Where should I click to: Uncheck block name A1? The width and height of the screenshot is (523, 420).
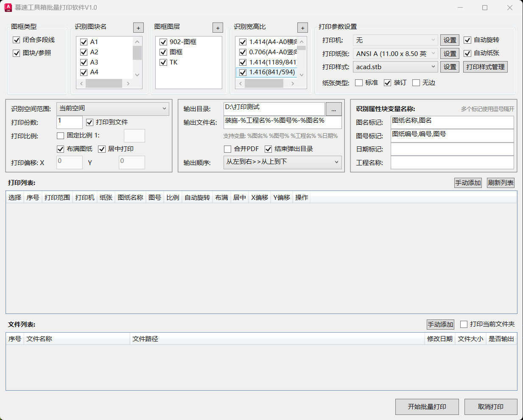pos(84,42)
